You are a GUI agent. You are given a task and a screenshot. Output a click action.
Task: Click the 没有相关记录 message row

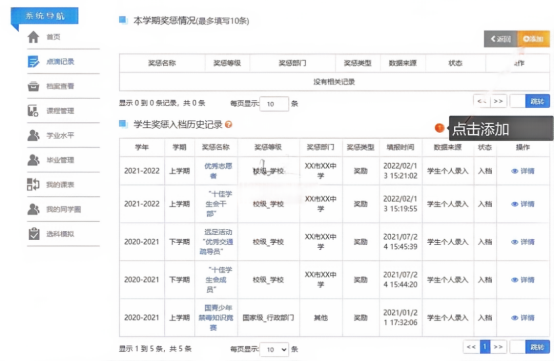pyautogui.click(x=334, y=82)
